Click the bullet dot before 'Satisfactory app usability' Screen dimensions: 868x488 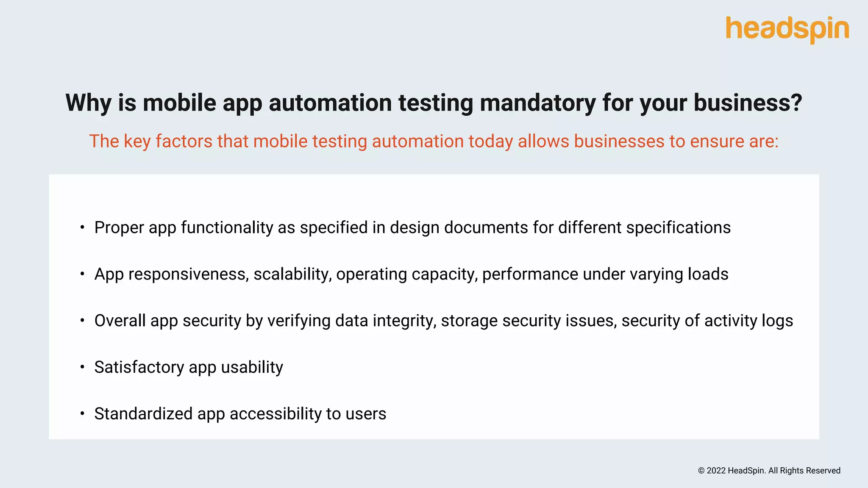pyautogui.click(x=82, y=367)
